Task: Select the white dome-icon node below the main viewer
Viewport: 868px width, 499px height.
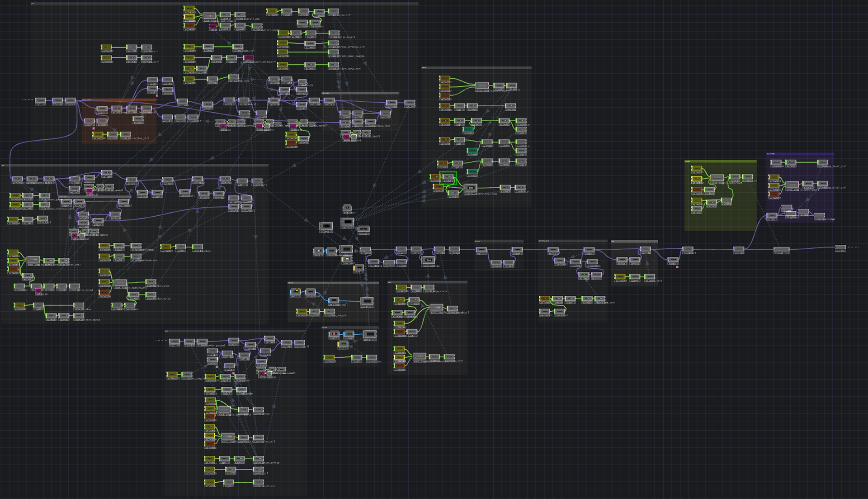Action: (x=347, y=259)
